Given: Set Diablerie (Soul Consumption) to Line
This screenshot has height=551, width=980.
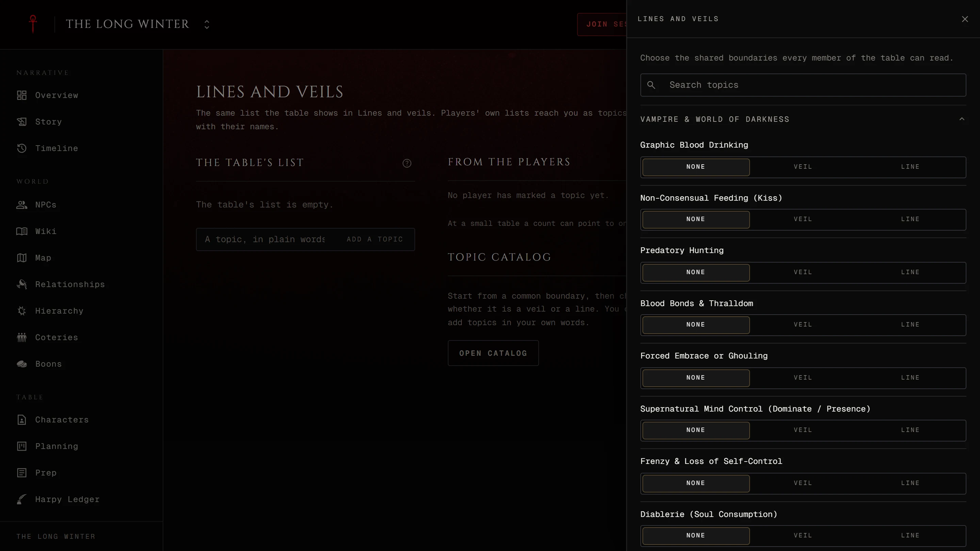Looking at the screenshot, I should click(910, 535).
